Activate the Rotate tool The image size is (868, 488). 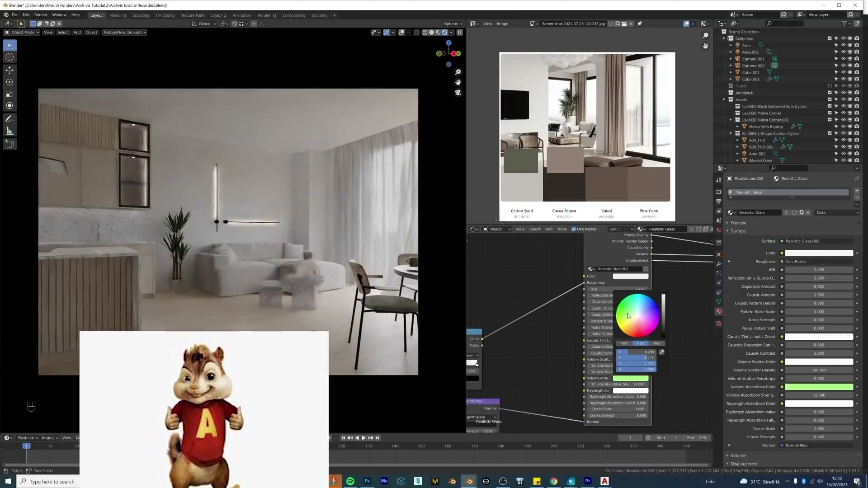[x=9, y=82]
